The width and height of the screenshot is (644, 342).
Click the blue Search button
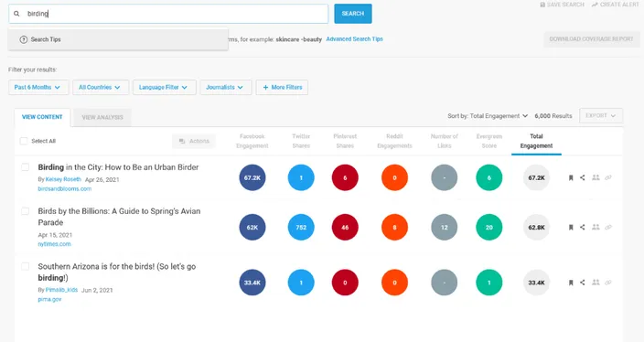(x=353, y=14)
